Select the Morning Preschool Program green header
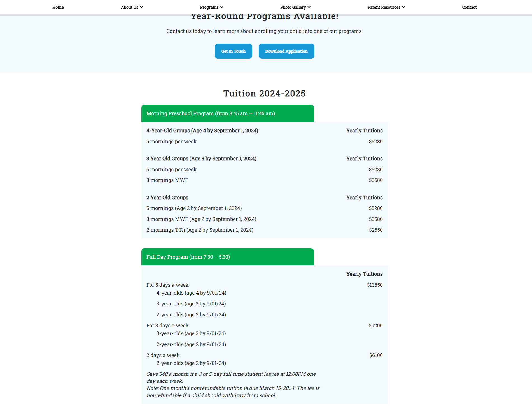Screen dimensions: 532x408 tap(227, 113)
